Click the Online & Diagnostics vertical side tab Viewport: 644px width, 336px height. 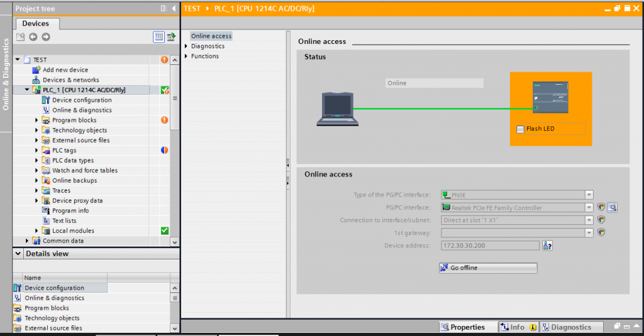(6, 74)
